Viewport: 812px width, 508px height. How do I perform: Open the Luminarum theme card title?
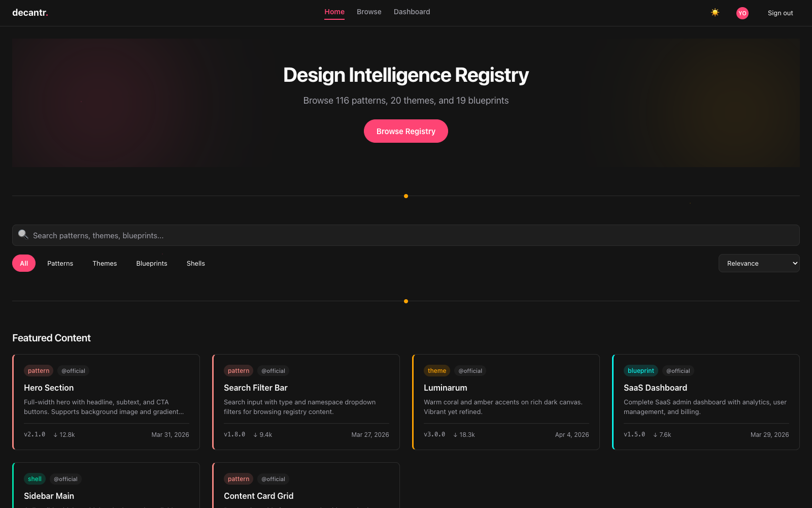[x=446, y=388]
